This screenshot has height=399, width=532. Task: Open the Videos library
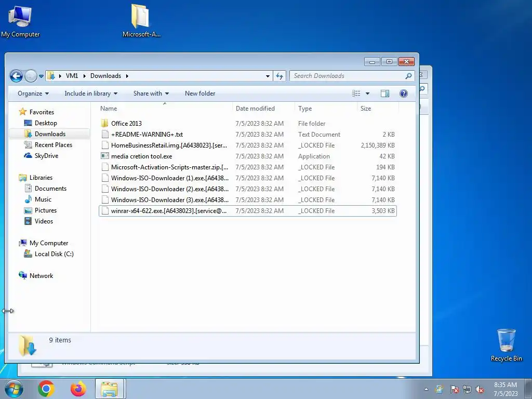tap(44, 221)
